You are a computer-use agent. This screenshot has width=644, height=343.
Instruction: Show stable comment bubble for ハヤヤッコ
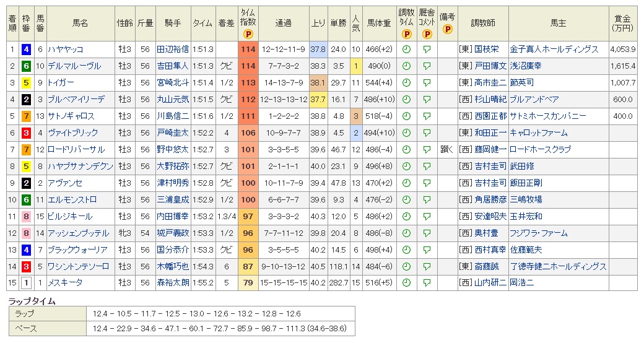coord(427,50)
